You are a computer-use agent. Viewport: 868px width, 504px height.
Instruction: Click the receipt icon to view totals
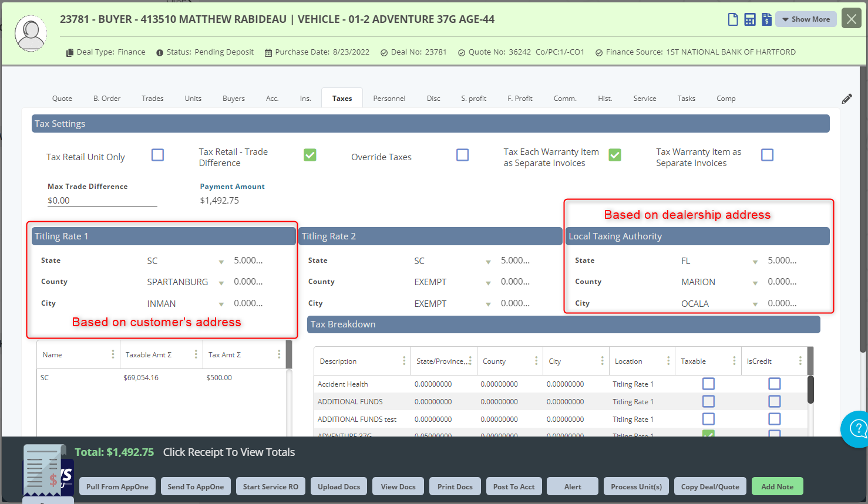point(45,470)
